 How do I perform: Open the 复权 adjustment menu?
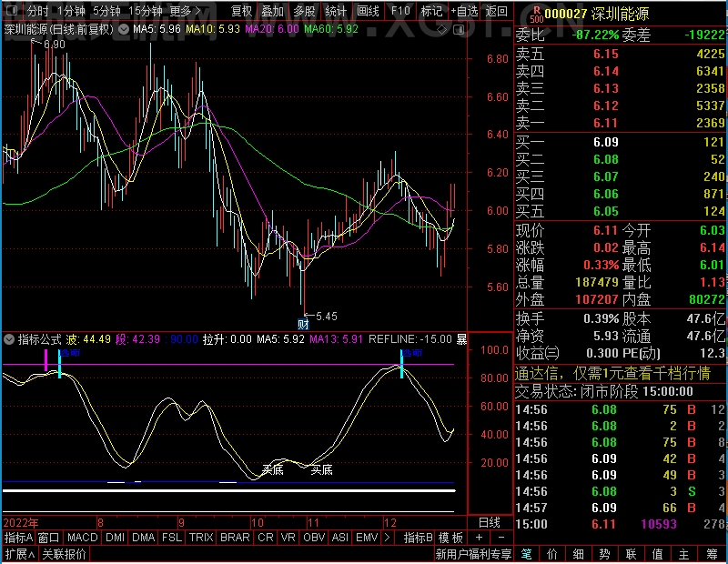click(241, 11)
